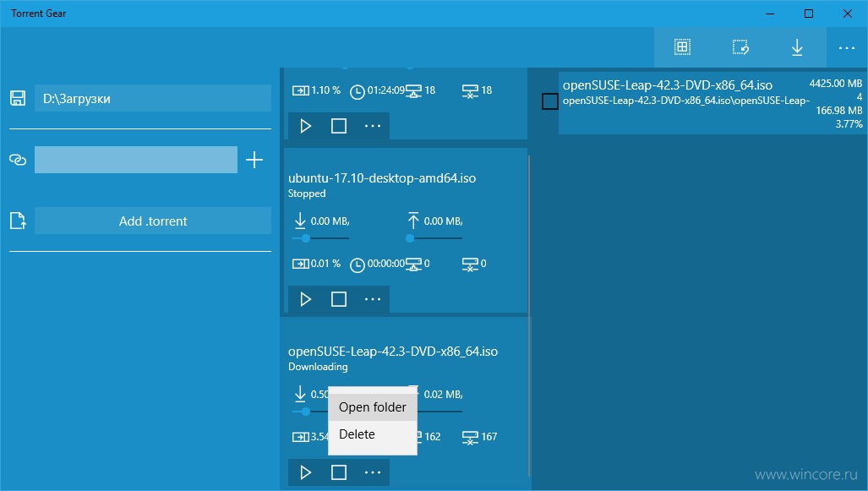
Task: Click the clock icon next to 01:24:09
Action: [358, 91]
